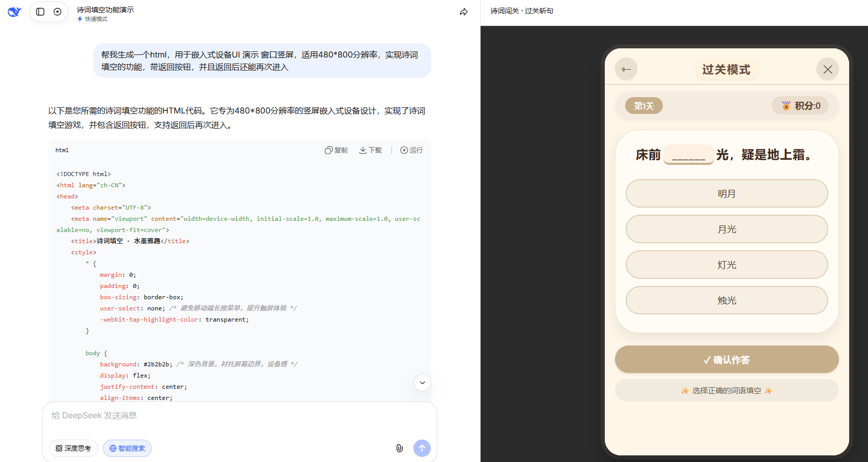The height and width of the screenshot is (462, 868).
Task: Click the code line <!DOCTYPE html>
Action: (83, 174)
